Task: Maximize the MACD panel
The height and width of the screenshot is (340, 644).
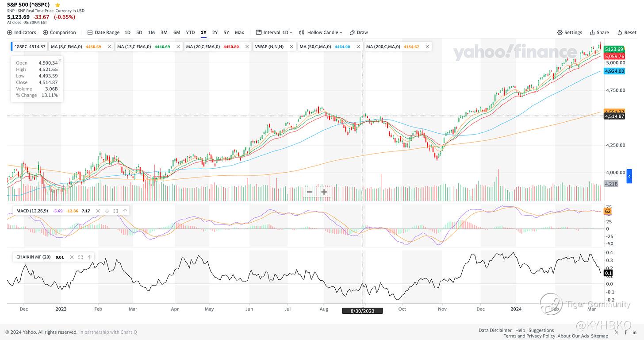Action: [116, 211]
